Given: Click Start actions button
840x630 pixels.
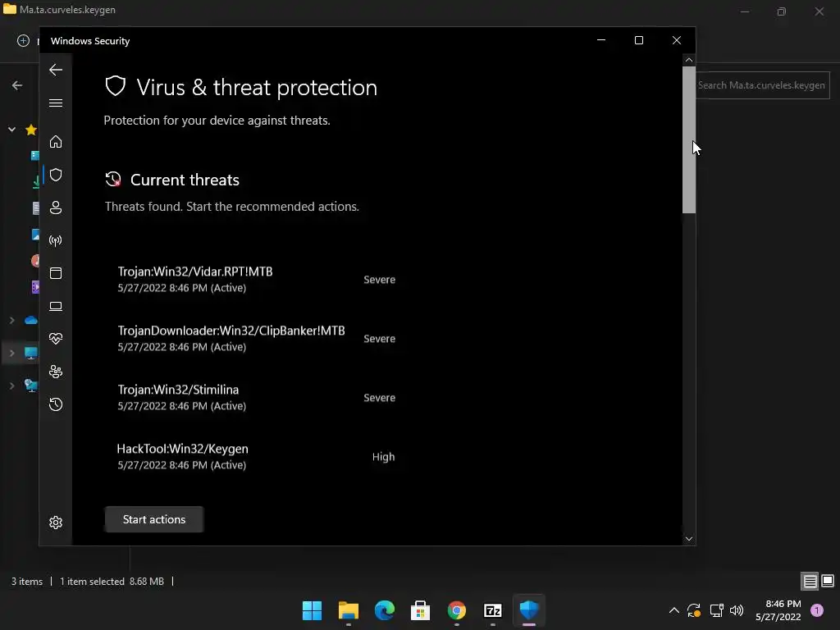Looking at the screenshot, I should (x=153, y=519).
